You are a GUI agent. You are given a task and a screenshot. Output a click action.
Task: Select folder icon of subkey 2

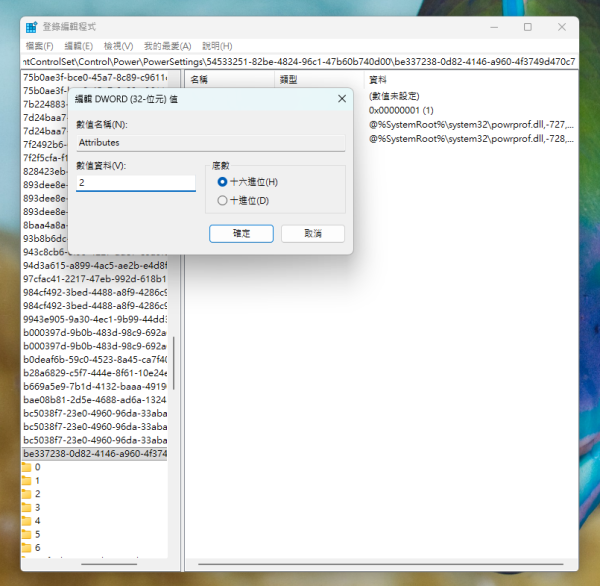(26, 494)
